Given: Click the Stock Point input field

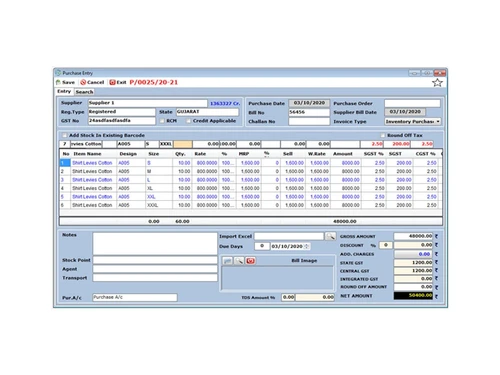Looking at the screenshot, I should point(155,260).
